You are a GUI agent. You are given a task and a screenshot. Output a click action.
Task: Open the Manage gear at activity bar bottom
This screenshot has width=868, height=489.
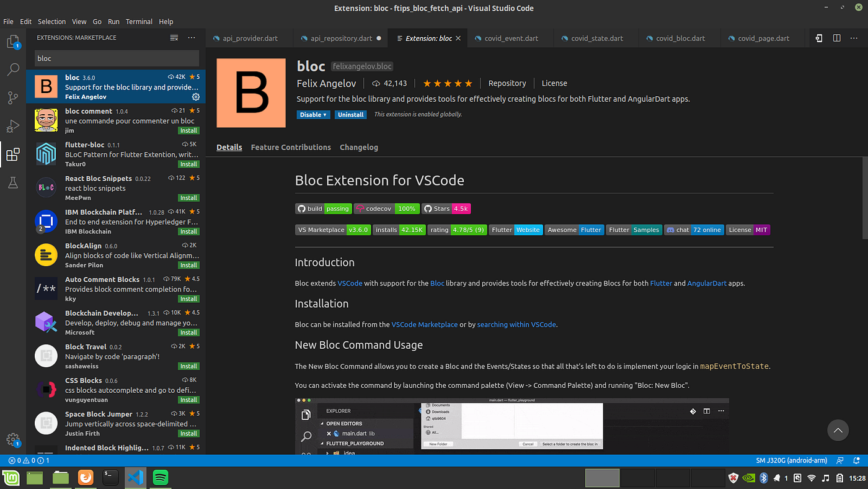[x=13, y=439]
